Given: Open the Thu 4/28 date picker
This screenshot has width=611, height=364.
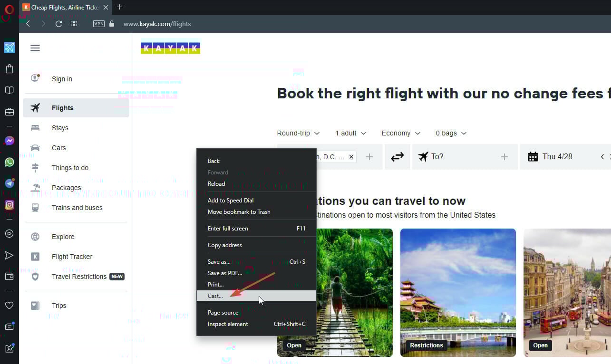Looking at the screenshot, I should point(557,157).
